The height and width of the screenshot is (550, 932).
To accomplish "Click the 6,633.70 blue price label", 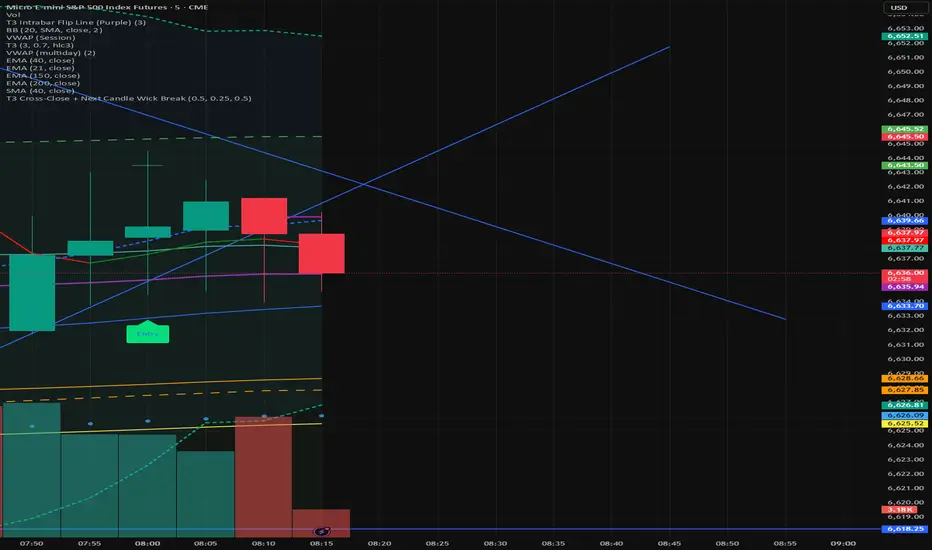I will tap(904, 306).
